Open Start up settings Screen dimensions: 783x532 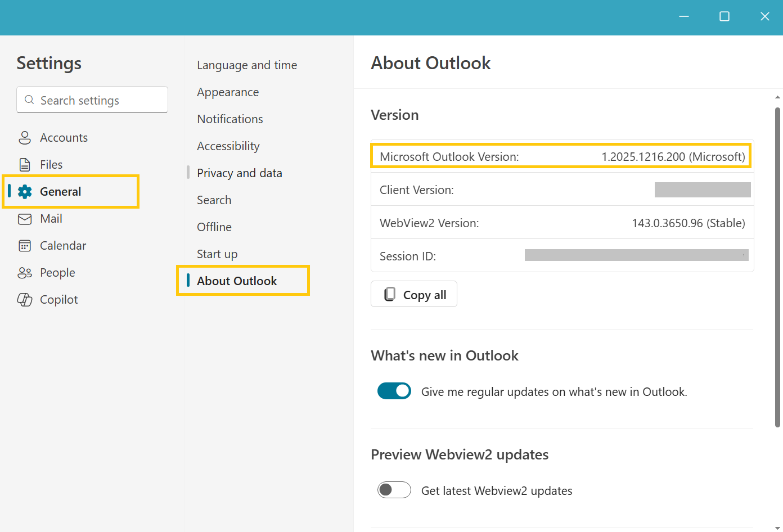pyautogui.click(x=217, y=254)
